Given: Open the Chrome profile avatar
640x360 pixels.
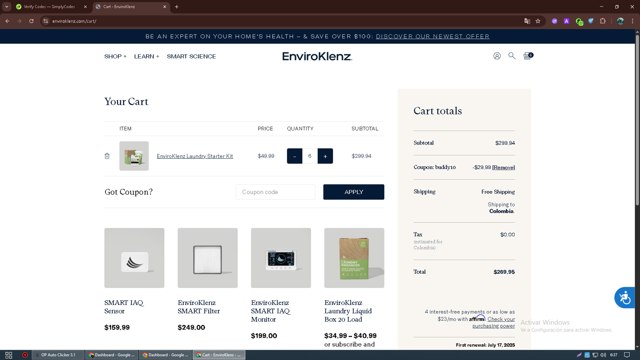Looking at the screenshot, I should 620,21.
